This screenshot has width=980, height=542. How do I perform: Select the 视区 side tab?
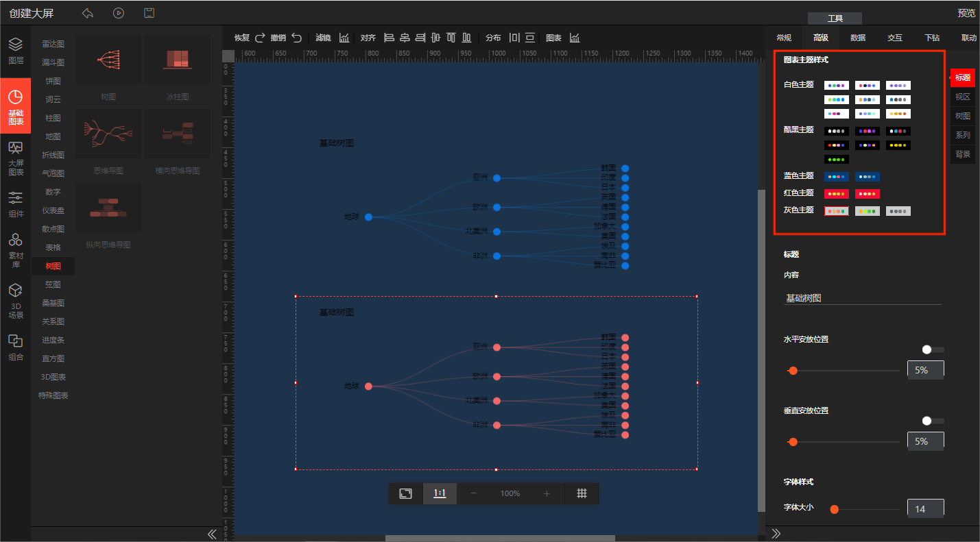[x=963, y=97]
